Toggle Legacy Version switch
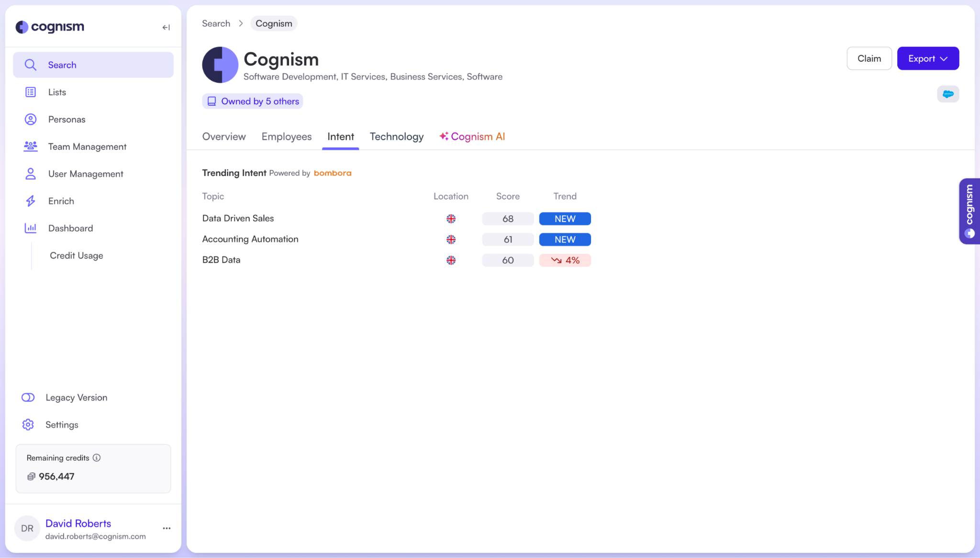The width and height of the screenshot is (980, 558). 28,398
